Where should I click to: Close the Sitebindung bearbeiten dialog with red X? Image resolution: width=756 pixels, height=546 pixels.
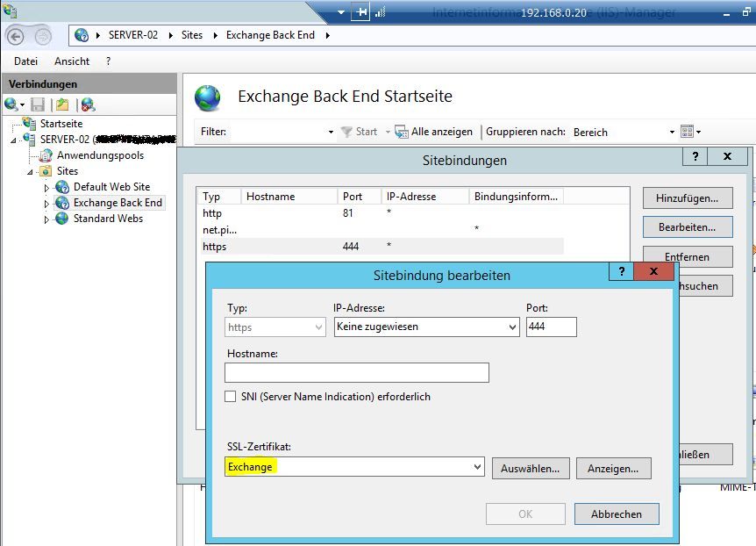coord(653,271)
